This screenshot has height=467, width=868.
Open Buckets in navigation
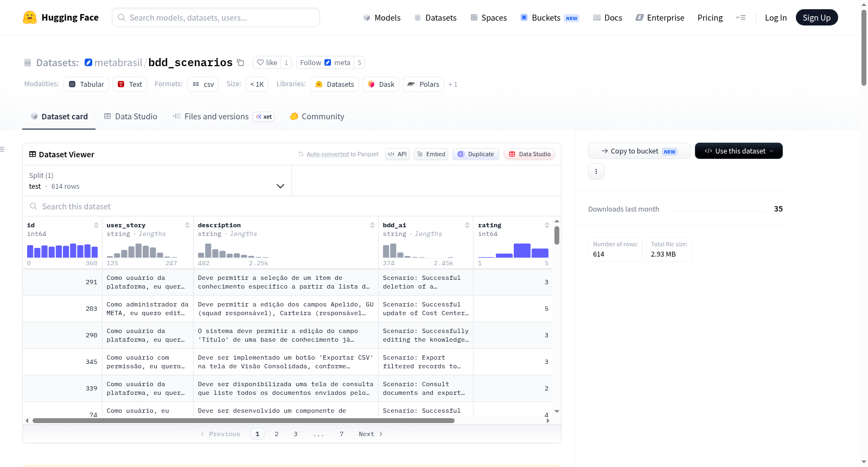click(x=550, y=17)
